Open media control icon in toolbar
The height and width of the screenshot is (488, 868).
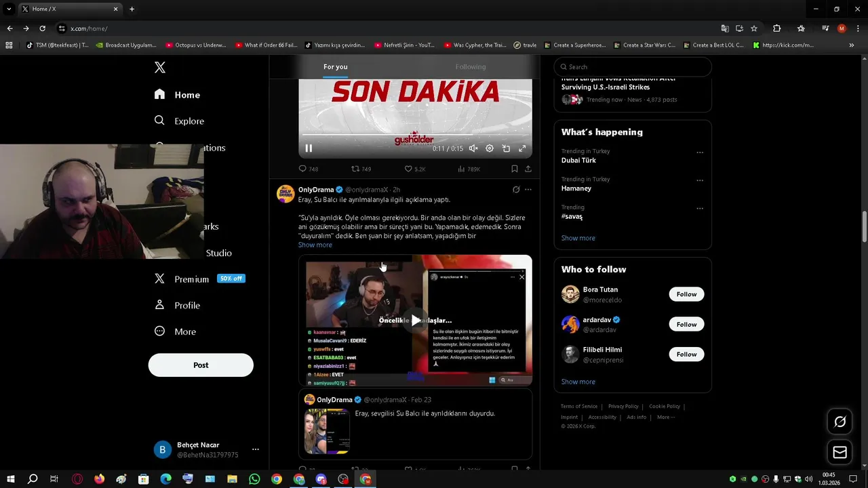825,28
